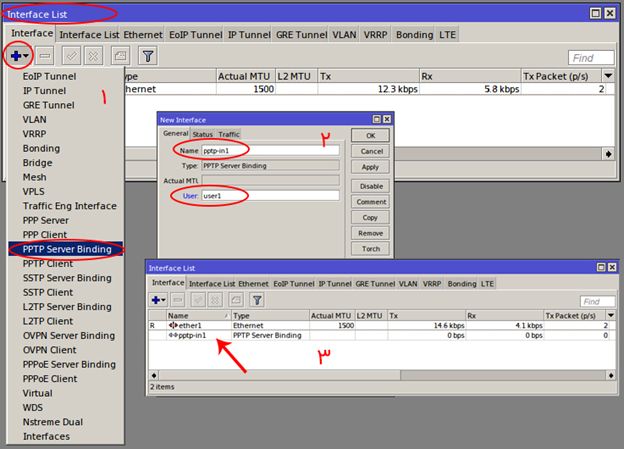Open the Status tab in the New Interface dialog
This screenshot has width=624, height=449.
202,134
